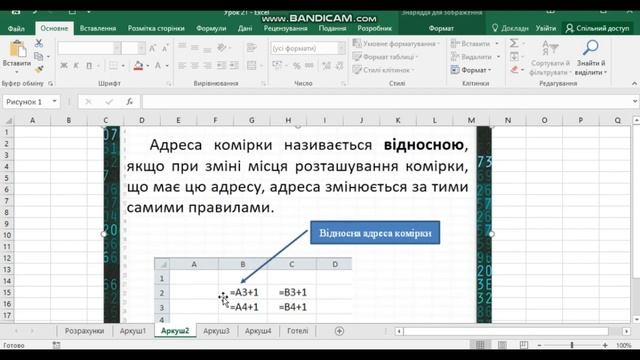Click in the formula bar input
This screenshot has height=360, width=640.
(x=387, y=102)
